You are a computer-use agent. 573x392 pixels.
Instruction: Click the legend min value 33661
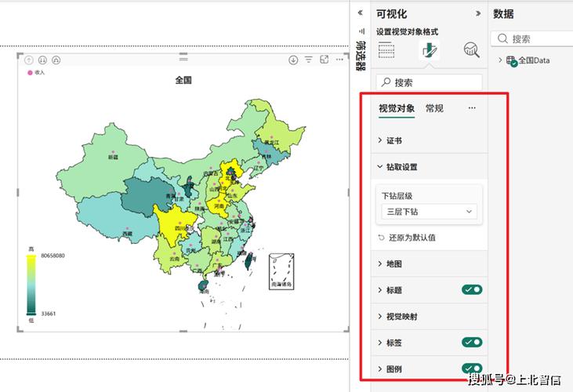(49, 314)
